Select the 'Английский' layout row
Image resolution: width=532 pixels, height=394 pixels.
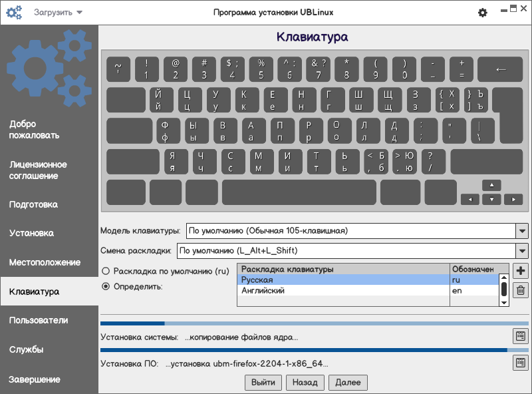[342, 291]
